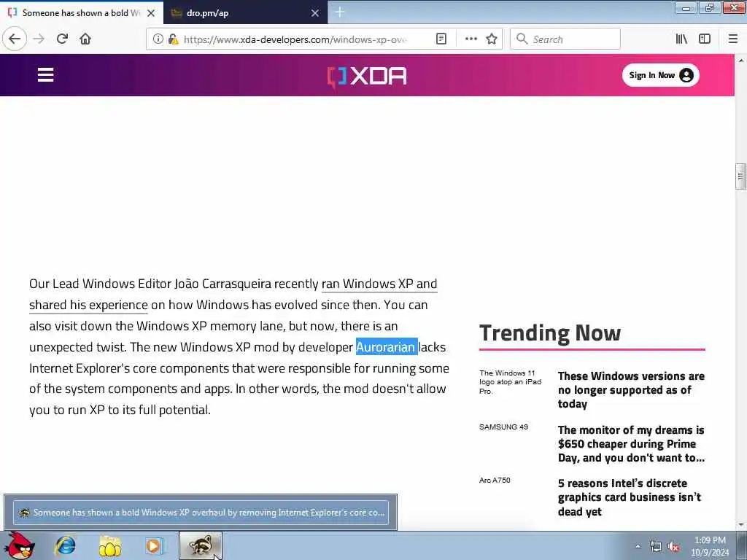This screenshot has width=747, height=560.
Task: Click the magnifier icon in search box
Action: 522,39
